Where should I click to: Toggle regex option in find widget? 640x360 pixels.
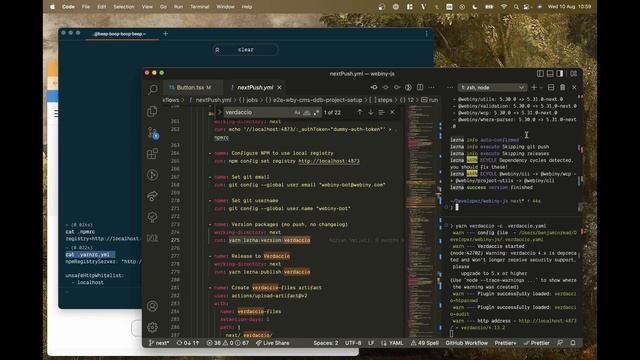316,113
